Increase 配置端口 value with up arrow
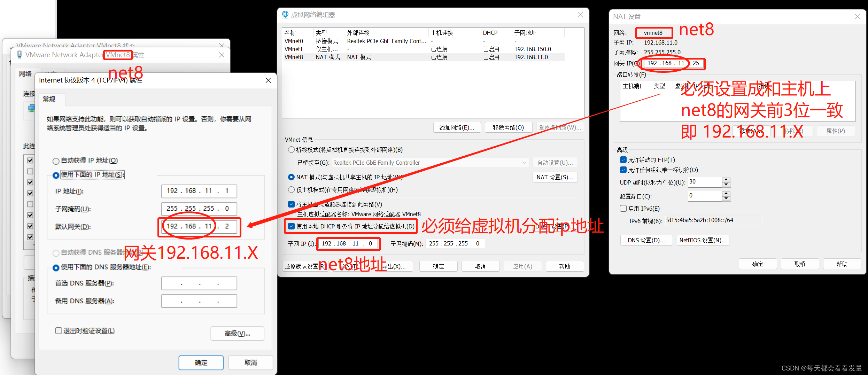The width and height of the screenshot is (868, 375). tap(726, 194)
